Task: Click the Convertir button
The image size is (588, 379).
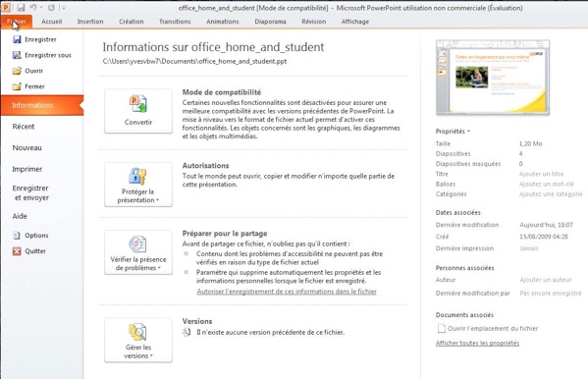Action: [x=138, y=111]
